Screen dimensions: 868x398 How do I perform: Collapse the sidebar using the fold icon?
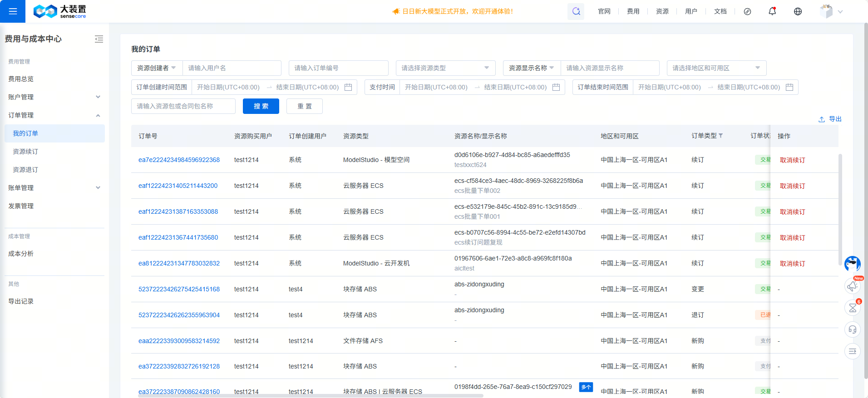(99, 39)
